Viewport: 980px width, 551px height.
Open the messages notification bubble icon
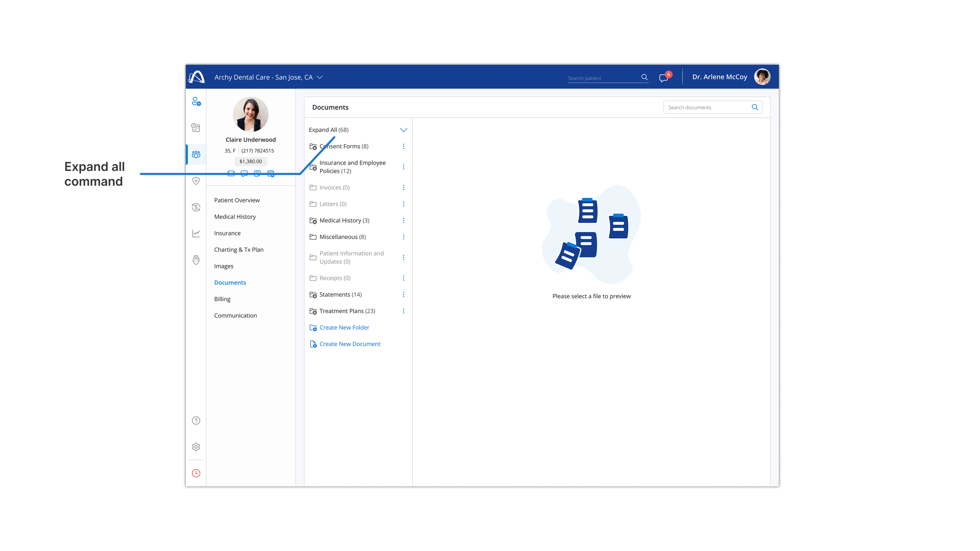[x=664, y=78]
